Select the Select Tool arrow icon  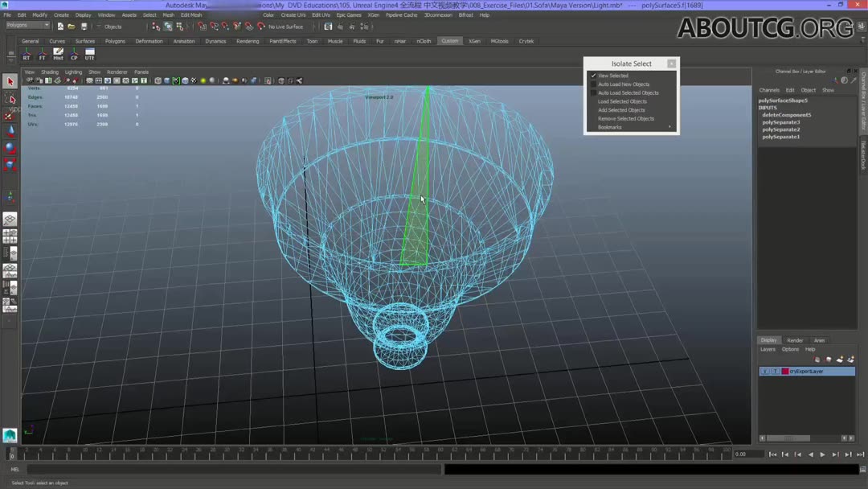coord(10,80)
